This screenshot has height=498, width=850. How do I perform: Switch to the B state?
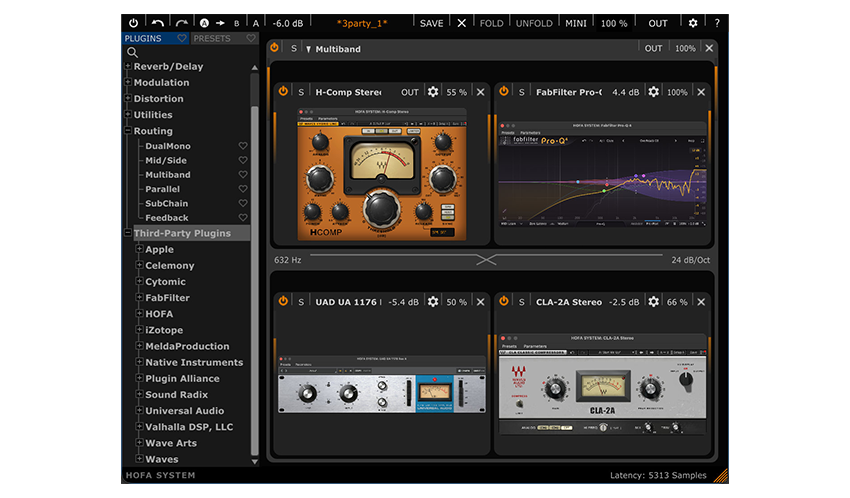[236, 23]
